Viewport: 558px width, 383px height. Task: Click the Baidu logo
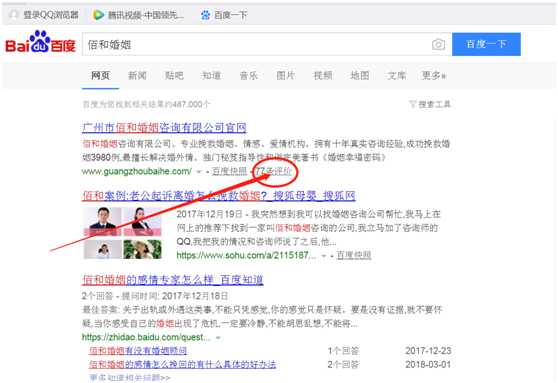[40, 42]
